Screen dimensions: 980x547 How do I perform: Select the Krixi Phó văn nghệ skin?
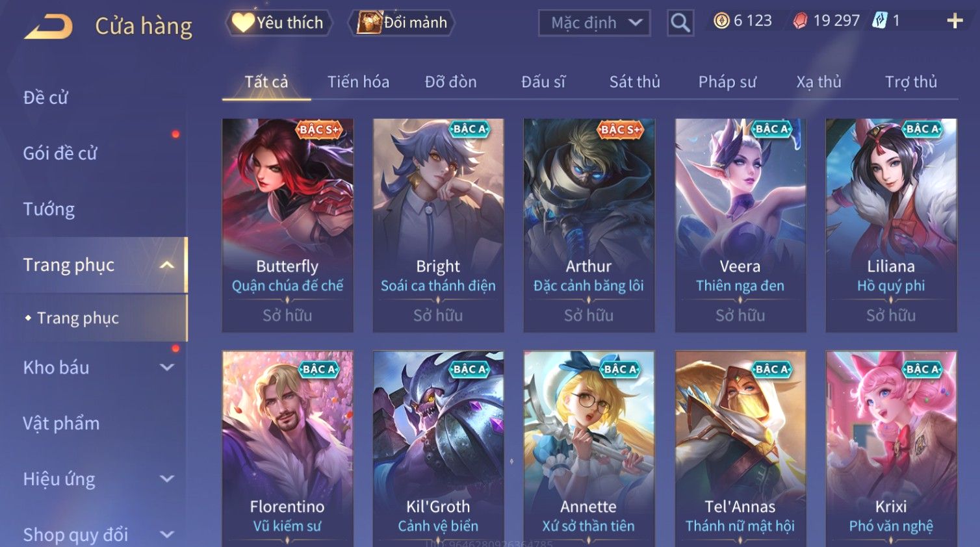[x=891, y=448]
